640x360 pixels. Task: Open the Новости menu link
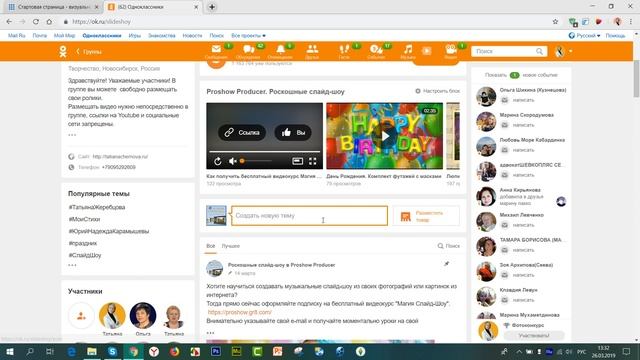pyautogui.click(x=192, y=36)
